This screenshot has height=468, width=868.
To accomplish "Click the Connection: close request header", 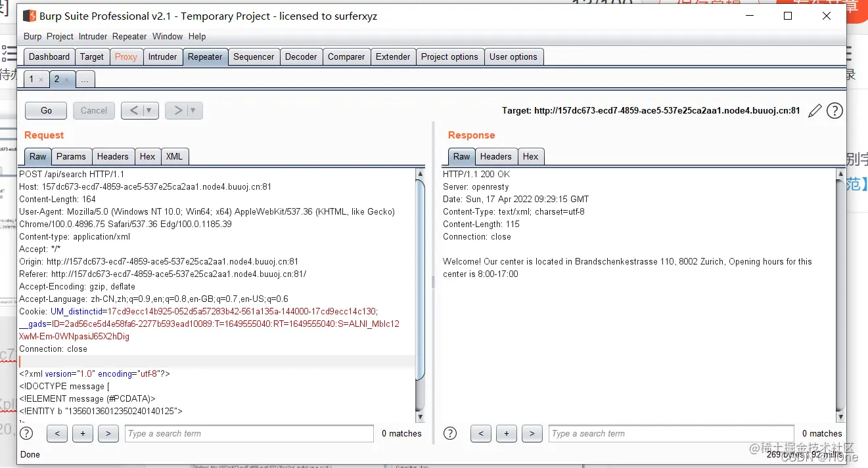I will click(x=53, y=349).
